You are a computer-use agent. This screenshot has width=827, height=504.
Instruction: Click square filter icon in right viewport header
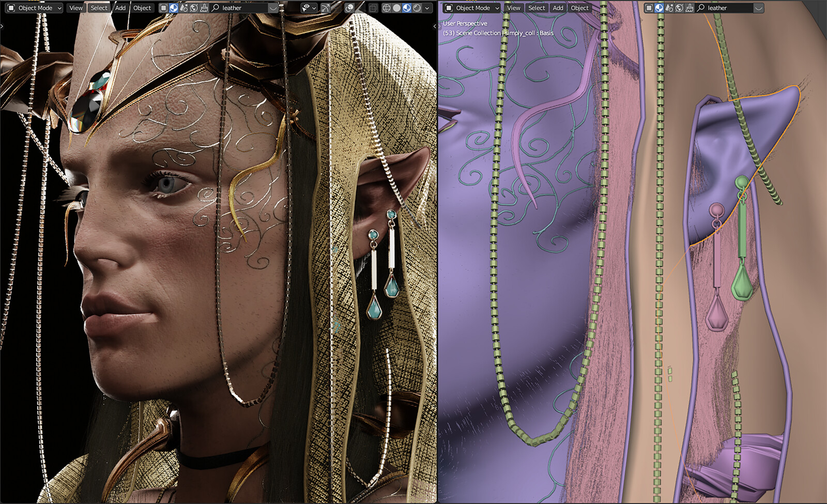[649, 8]
